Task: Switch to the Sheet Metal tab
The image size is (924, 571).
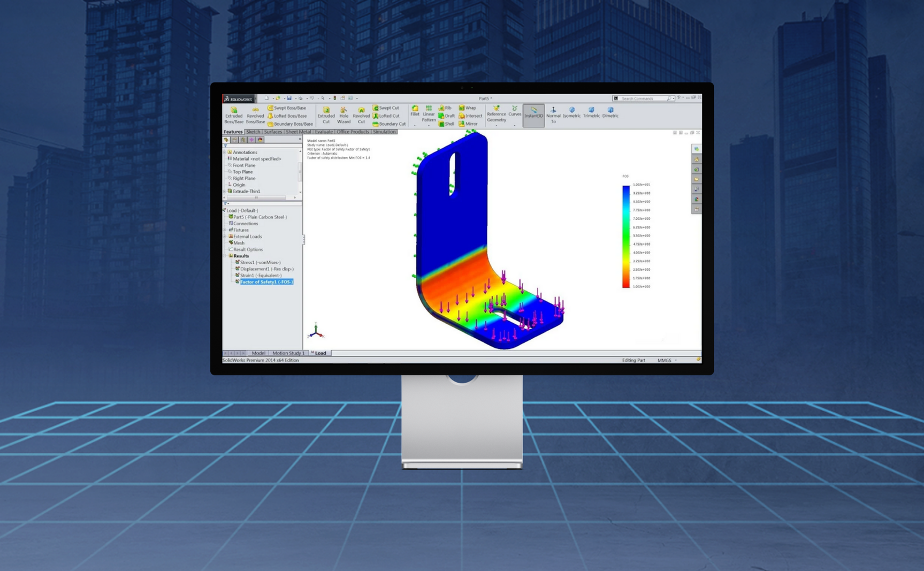Action: pyautogui.click(x=298, y=132)
